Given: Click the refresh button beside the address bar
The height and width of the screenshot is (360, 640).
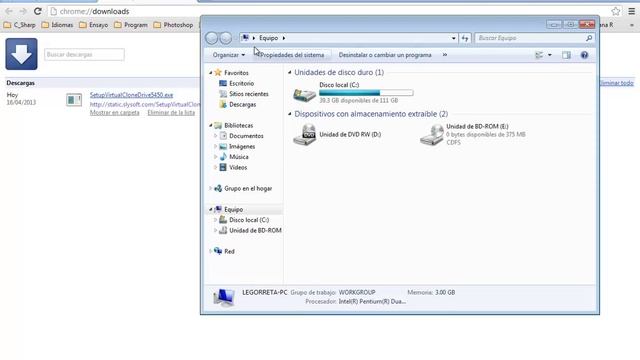Looking at the screenshot, I should 465,38.
